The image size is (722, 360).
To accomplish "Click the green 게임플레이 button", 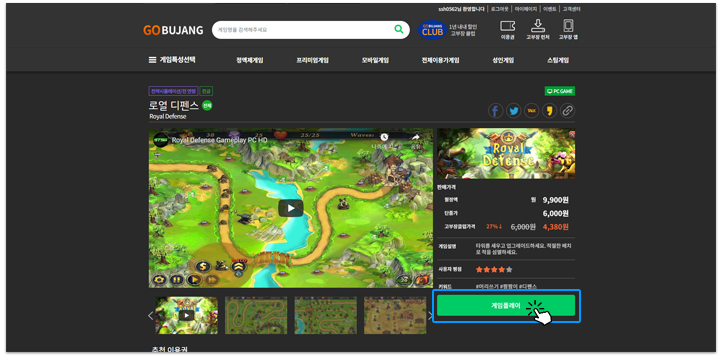I will pyautogui.click(x=506, y=306).
